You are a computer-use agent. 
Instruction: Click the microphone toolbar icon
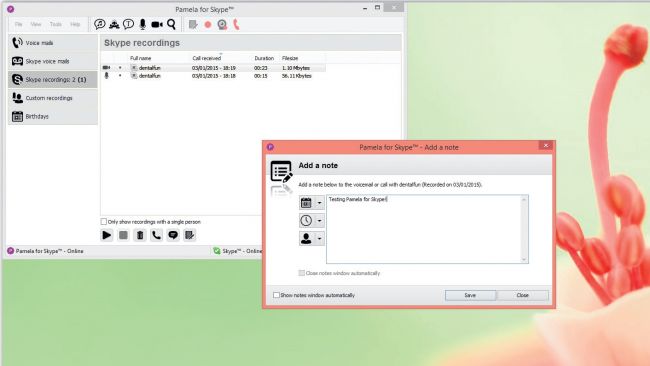click(143, 24)
